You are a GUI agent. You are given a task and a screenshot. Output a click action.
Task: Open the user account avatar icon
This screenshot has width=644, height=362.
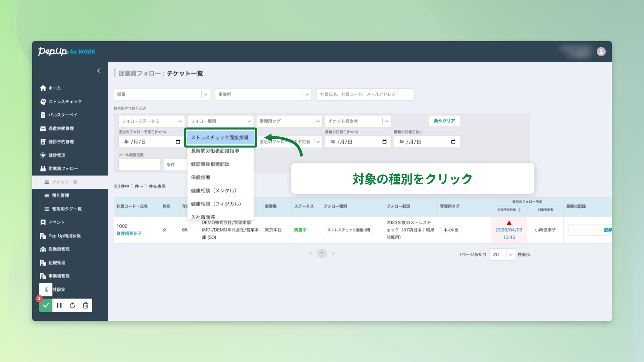click(601, 52)
